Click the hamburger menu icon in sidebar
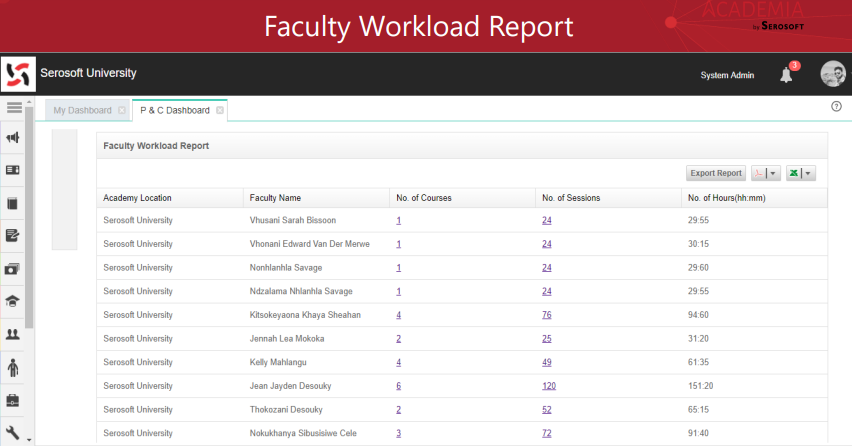852x446 pixels. (x=14, y=108)
